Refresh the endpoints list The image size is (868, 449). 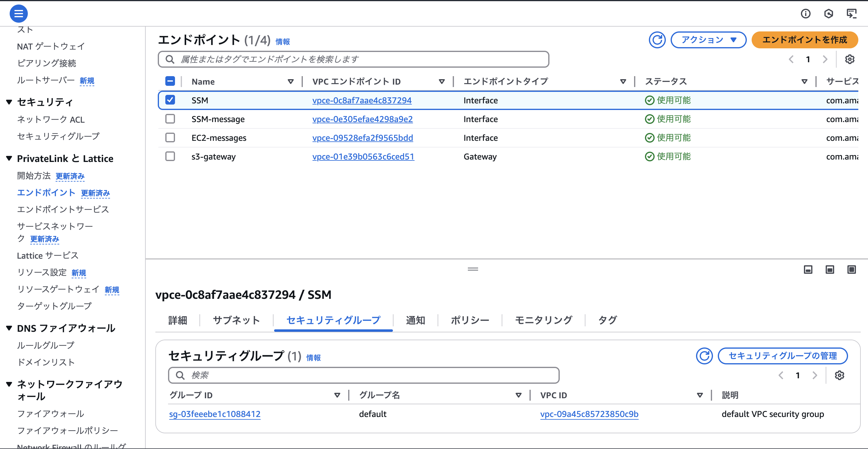coord(657,40)
